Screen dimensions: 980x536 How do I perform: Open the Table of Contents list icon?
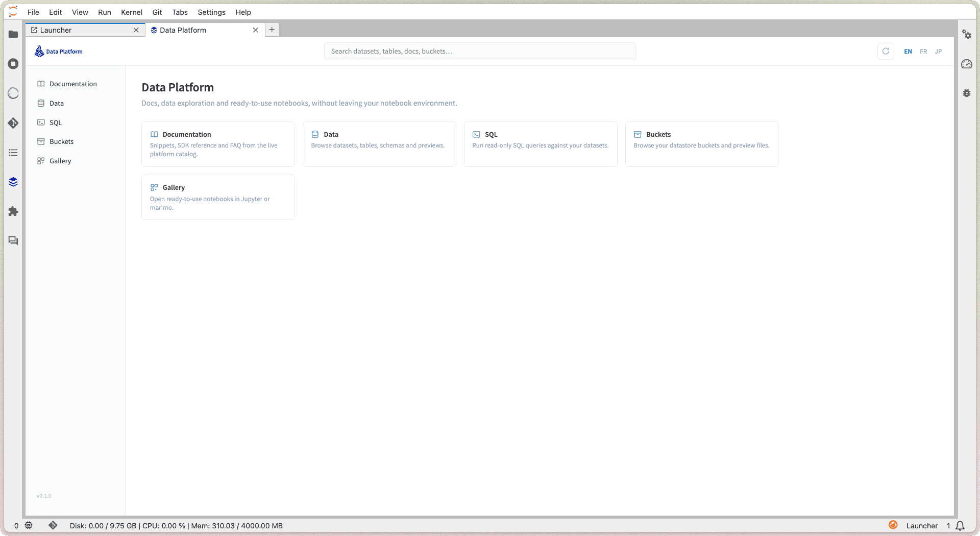[x=13, y=153]
